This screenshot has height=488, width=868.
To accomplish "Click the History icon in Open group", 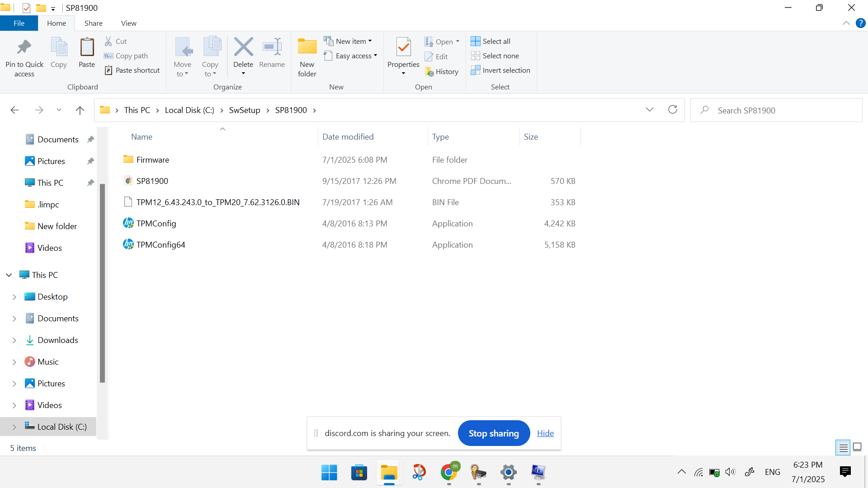I will 429,72.
